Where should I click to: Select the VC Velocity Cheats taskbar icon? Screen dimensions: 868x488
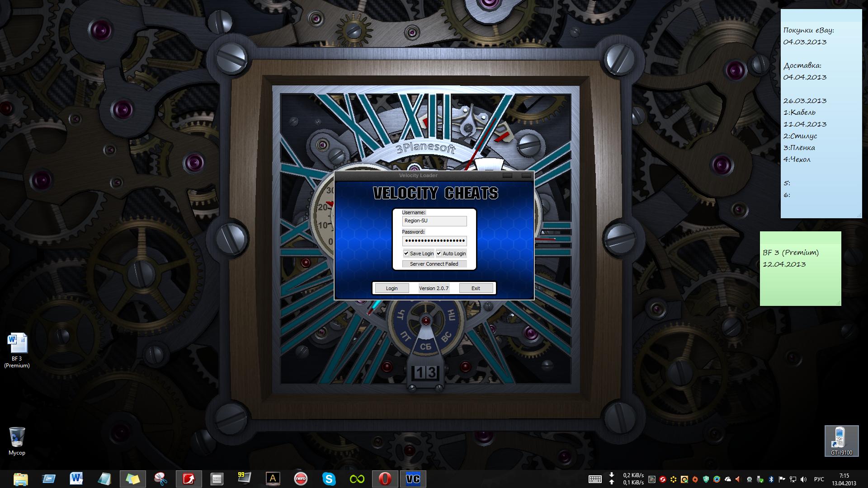[413, 479]
